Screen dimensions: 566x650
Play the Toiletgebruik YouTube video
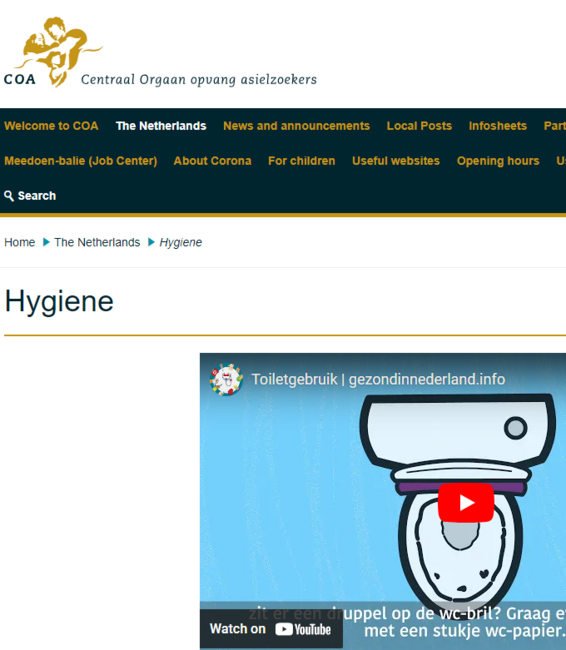pyautogui.click(x=466, y=502)
